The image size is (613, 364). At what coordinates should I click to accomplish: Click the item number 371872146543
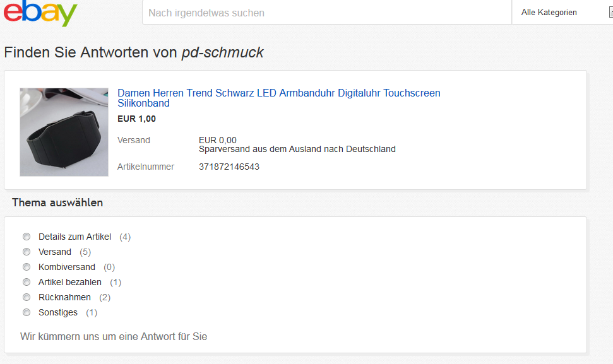[229, 167]
